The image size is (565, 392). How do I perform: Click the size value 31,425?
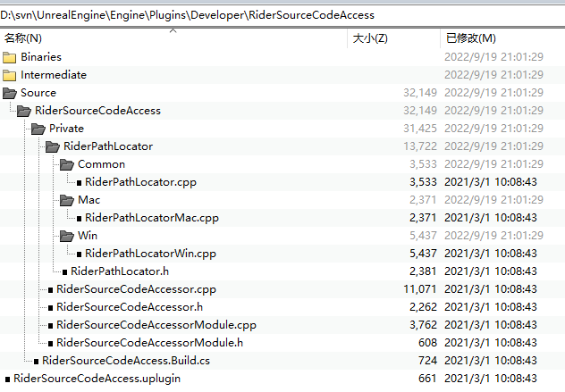point(420,129)
